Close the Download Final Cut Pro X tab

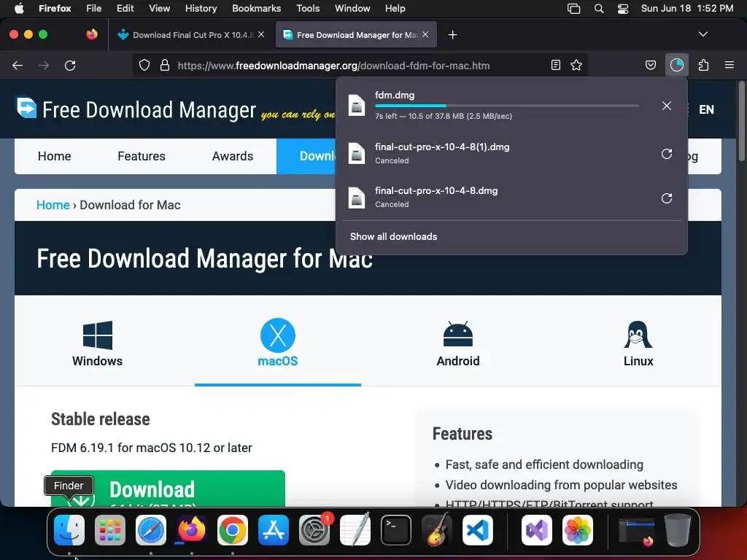261,34
